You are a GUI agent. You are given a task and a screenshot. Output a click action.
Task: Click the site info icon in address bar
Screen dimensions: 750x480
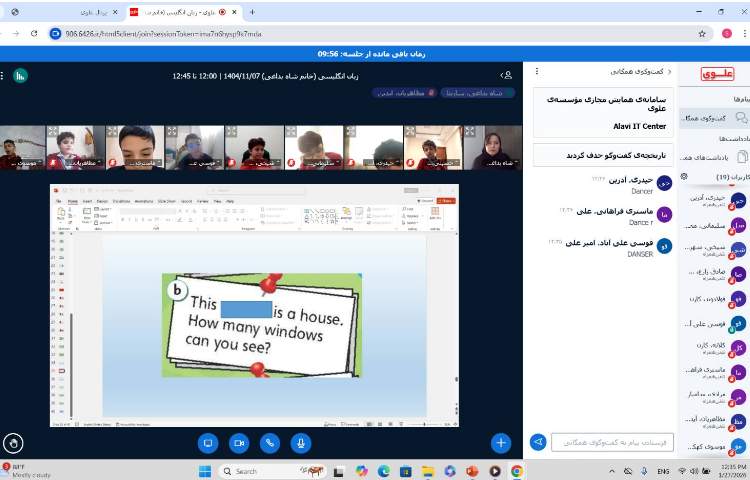pyautogui.click(x=55, y=34)
